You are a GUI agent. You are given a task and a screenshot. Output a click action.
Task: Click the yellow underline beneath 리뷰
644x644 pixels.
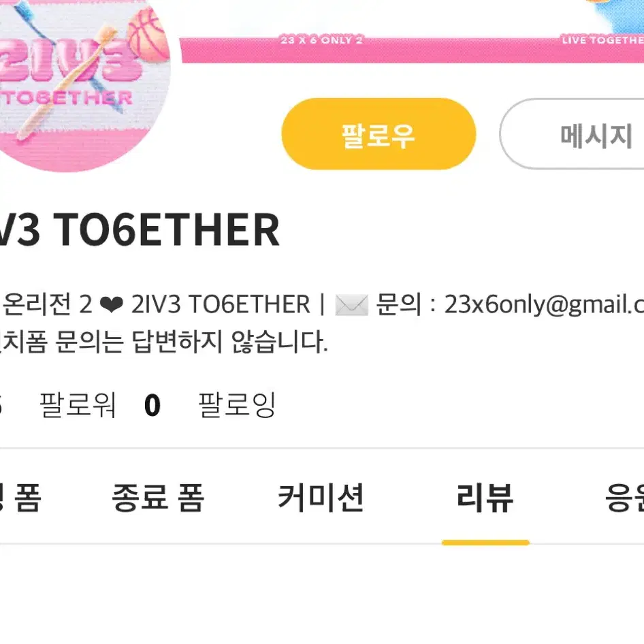tap(485, 543)
